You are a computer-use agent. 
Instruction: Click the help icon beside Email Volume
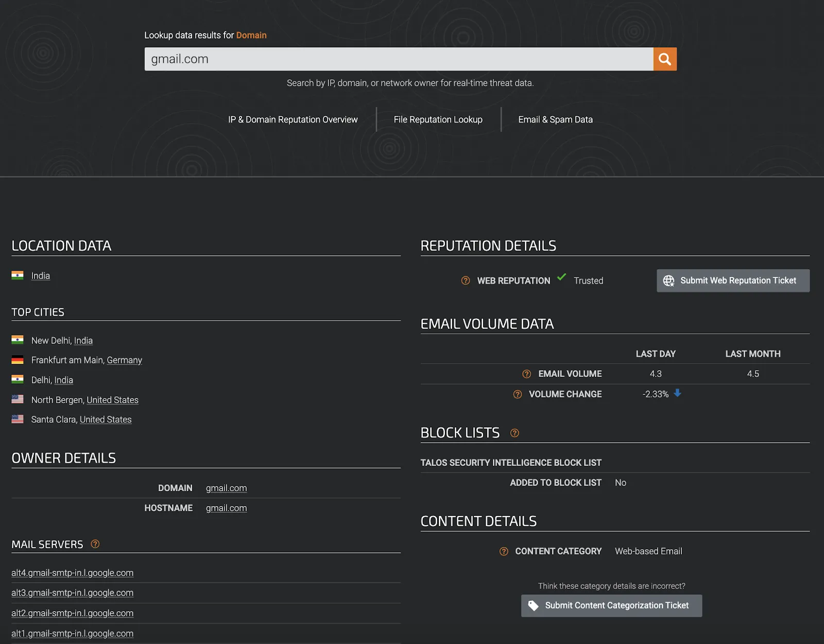coord(526,374)
